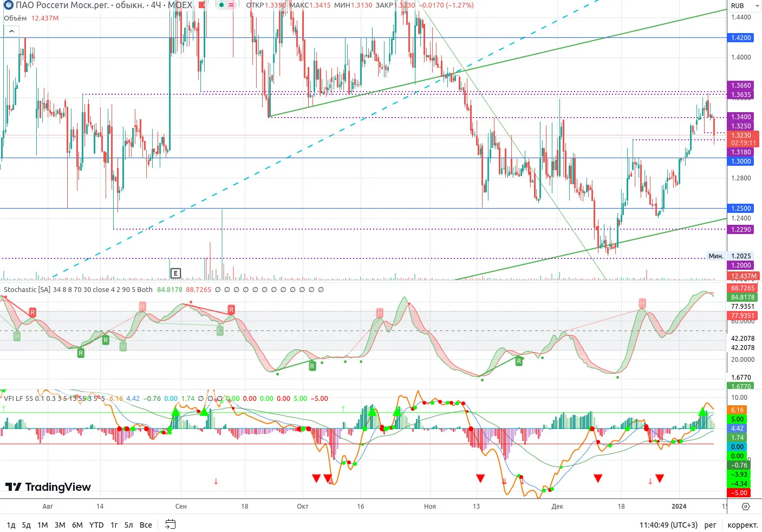This screenshot has height=532, width=762.
Task: Click the Дек label on the time axis
Action: [557, 507]
